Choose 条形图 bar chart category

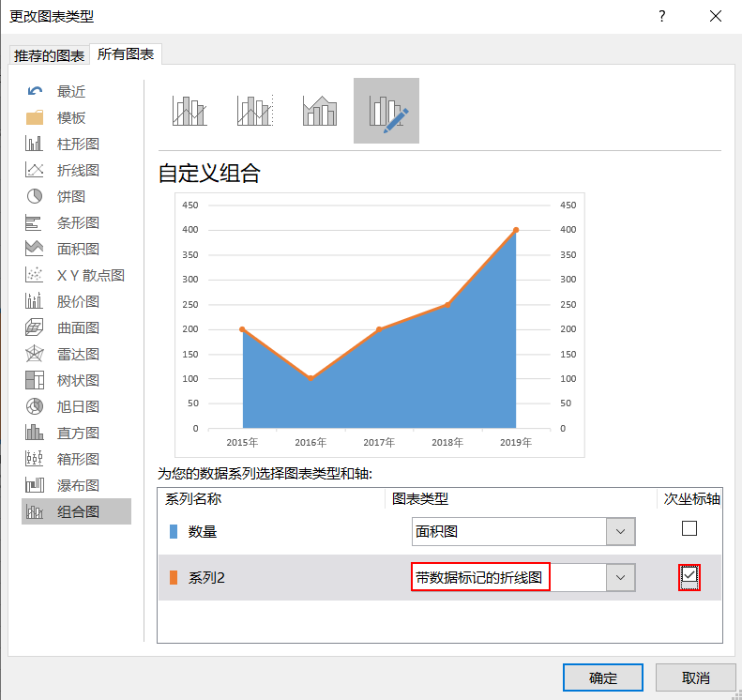tap(76, 222)
